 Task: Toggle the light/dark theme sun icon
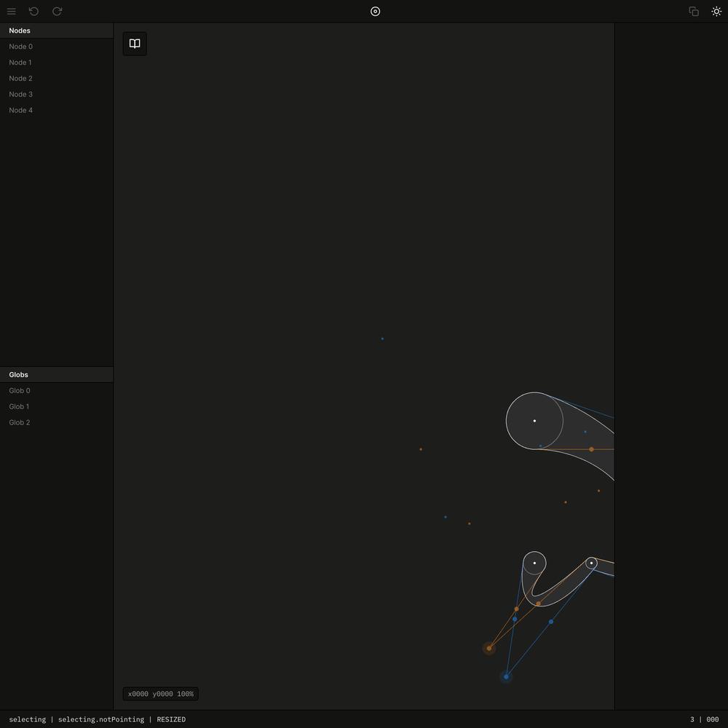coord(716,11)
